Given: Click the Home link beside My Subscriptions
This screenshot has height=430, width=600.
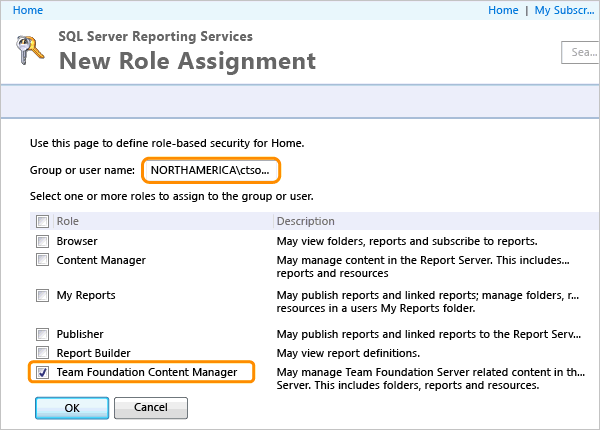Looking at the screenshot, I should [503, 10].
